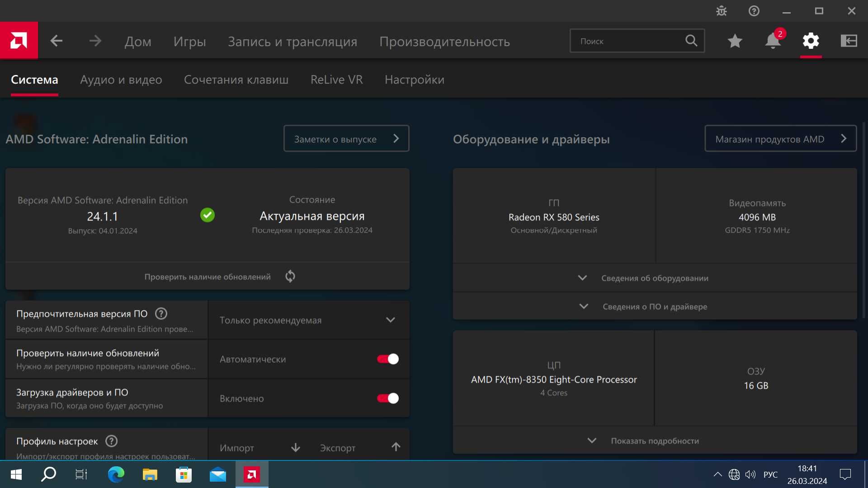The width and height of the screenshot is (868, 488).
Task: Open Заметки о выпуске release notes
Action: click(346, 138)
